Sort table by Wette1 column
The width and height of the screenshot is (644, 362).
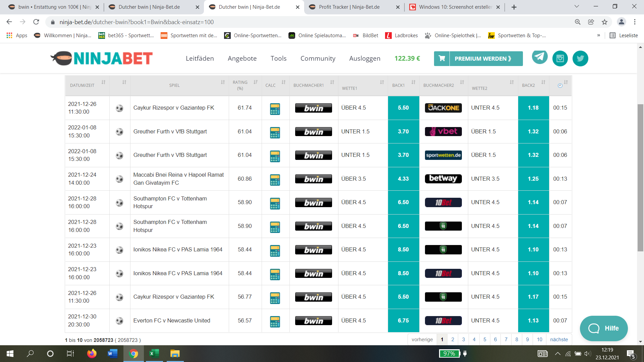coord(363,85)
